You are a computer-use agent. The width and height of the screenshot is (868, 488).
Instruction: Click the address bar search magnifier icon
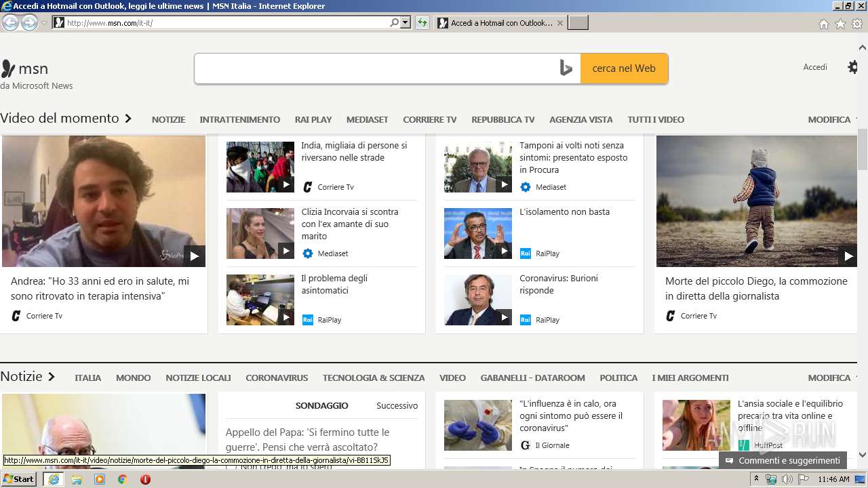pyautogui.click(x=394, y=22)
